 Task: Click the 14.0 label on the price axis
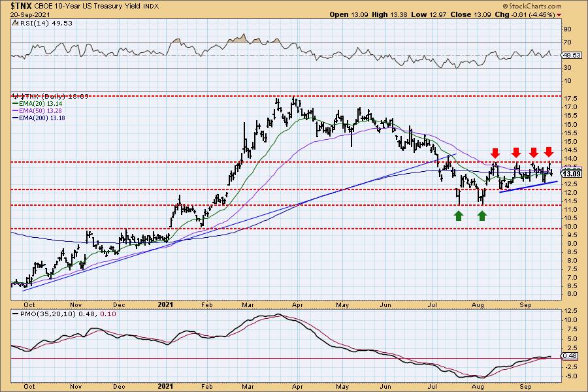[x=570, y=159]
